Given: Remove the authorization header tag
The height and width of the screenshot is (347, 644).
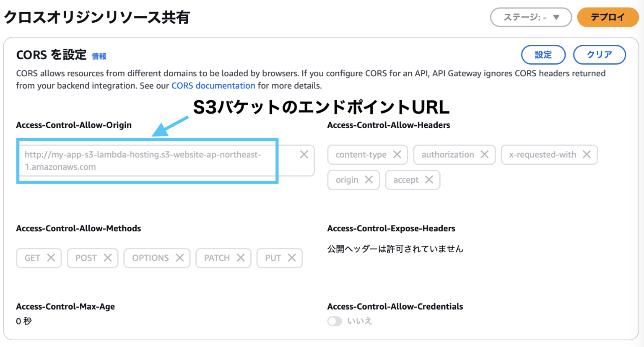Looking at the screenshot, I should click(x=485, y=155).
